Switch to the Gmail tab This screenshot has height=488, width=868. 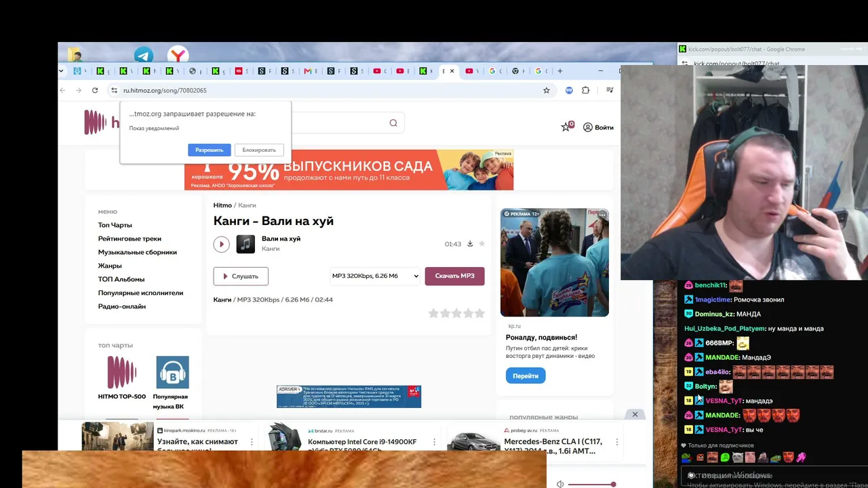pos(307,71)
